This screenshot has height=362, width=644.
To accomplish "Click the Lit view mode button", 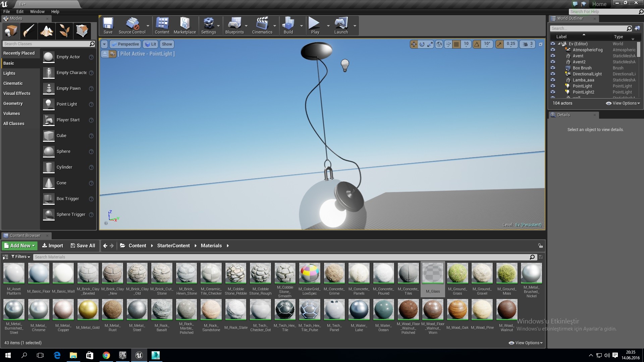I will point(151,44).
